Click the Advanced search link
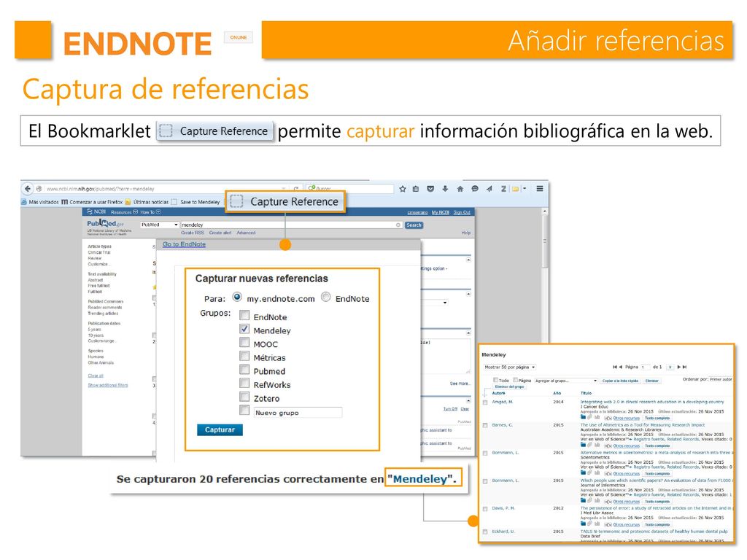 pyautogui.click(x=246, y=233)
